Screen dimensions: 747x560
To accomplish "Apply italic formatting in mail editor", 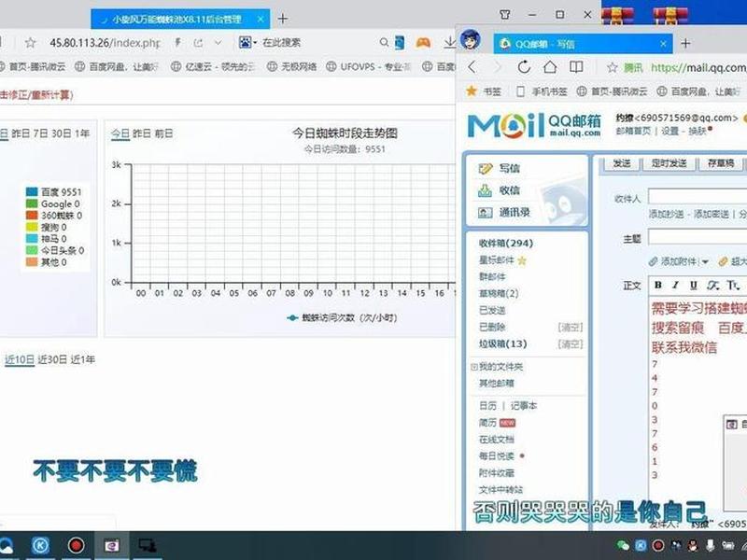I will (675, 286).
